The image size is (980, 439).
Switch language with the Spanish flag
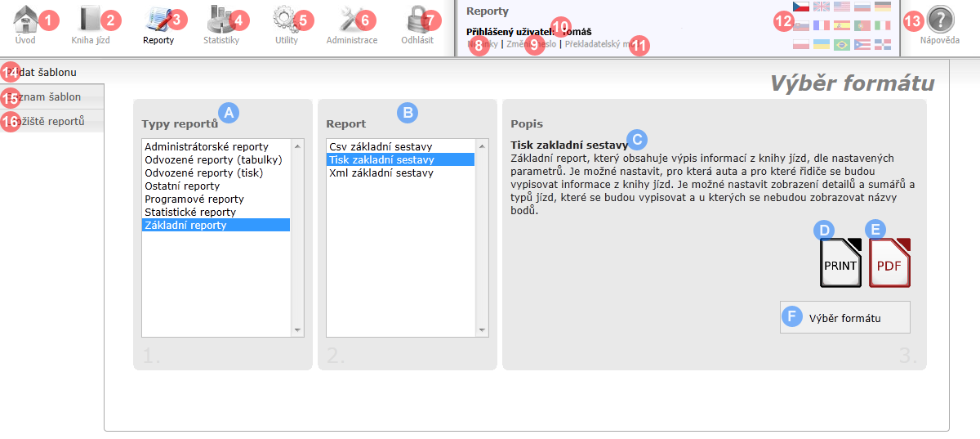tap(842, 25)
